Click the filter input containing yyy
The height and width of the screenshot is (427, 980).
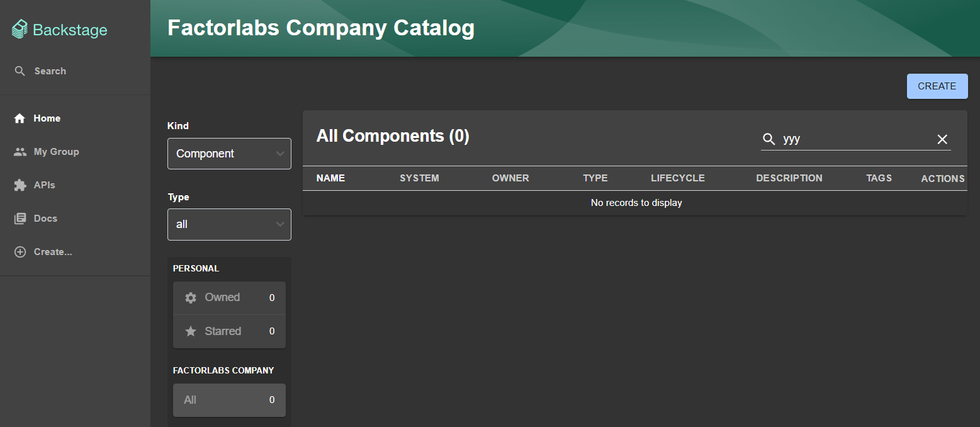pos(856,139)
